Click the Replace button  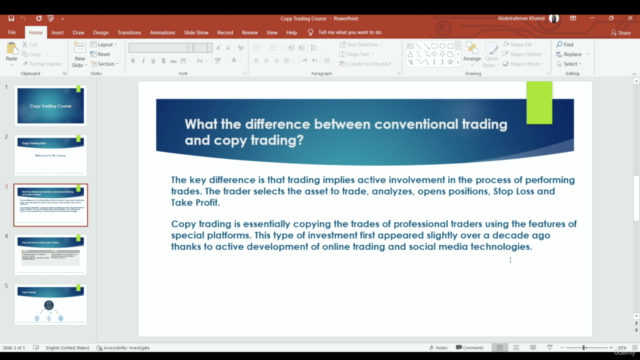[569, 54]
